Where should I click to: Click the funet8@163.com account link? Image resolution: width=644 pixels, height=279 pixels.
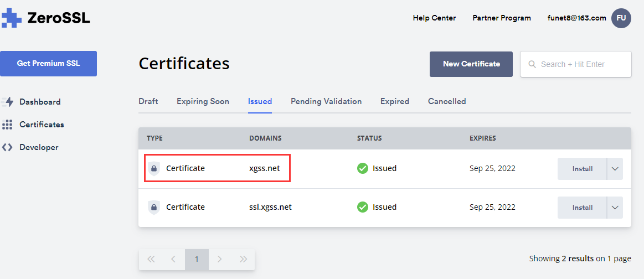(x=576, y=18)
